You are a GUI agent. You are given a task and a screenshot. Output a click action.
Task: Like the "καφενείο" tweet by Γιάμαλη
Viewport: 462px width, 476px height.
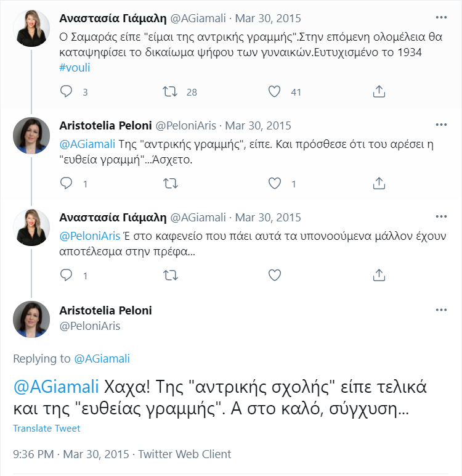tap(275, 275)
